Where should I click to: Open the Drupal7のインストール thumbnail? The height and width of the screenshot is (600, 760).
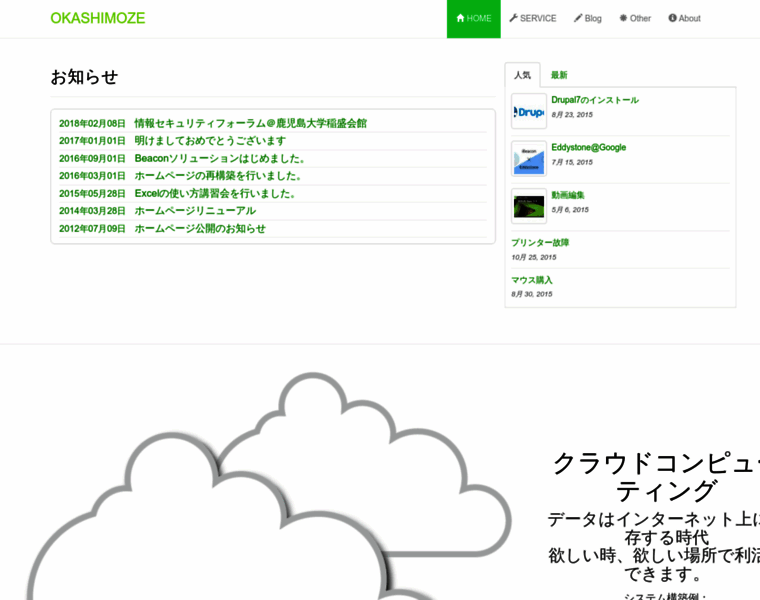click(x=529, y=111)
